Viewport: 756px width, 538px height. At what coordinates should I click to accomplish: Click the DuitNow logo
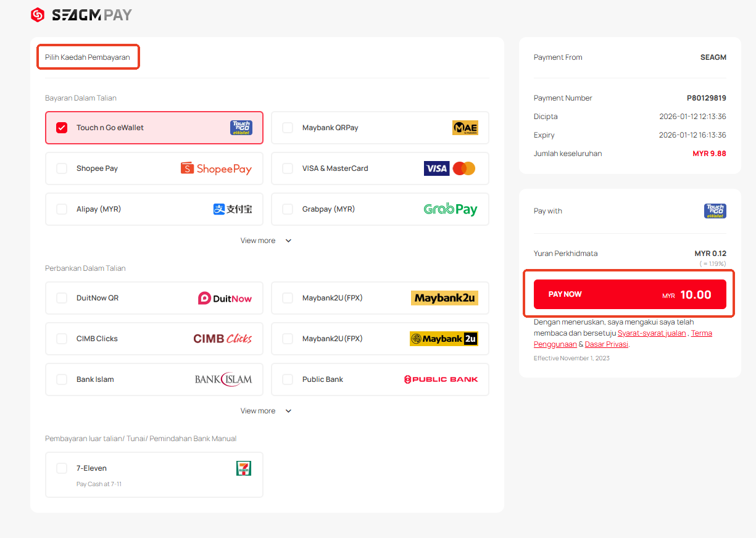pyautogui.click(x=225, y=298)
